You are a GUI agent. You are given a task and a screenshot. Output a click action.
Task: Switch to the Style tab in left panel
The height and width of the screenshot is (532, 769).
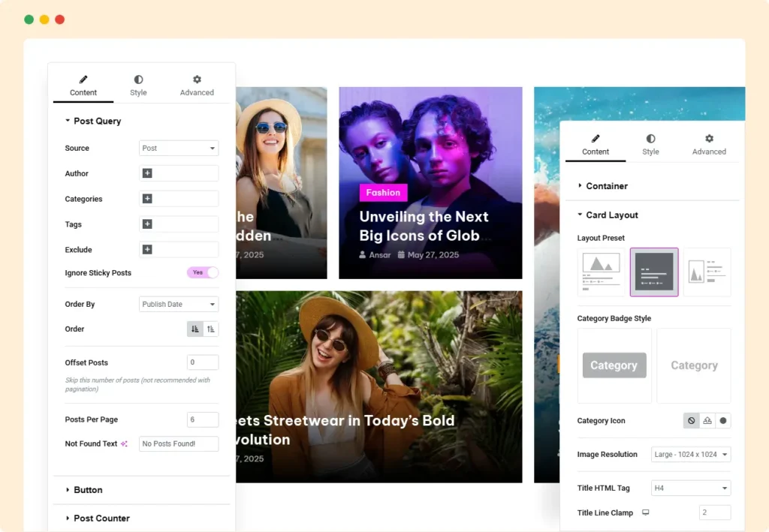pyautogui.click(x=138, y=86)
